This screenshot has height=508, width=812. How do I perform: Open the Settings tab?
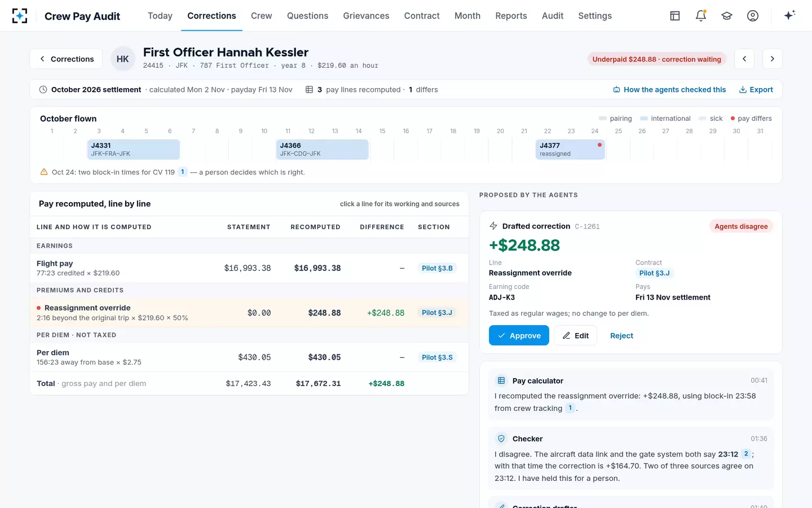click(x=595, y=16)
